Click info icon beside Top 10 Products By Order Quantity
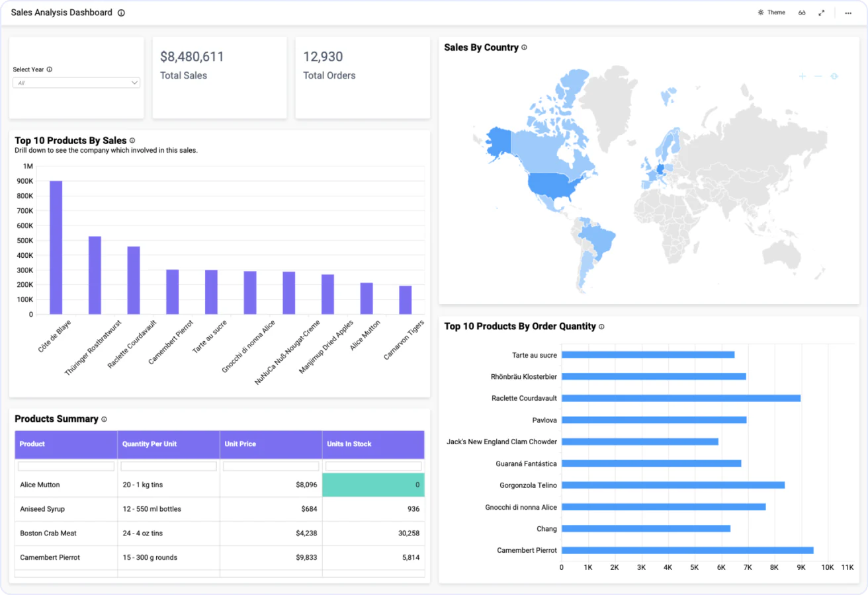 (601, 327)
